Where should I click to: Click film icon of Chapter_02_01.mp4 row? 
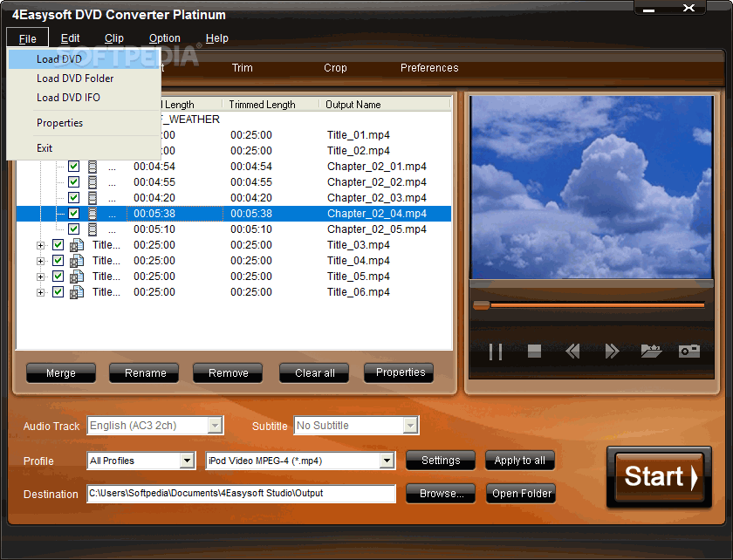tap(92, 167)
